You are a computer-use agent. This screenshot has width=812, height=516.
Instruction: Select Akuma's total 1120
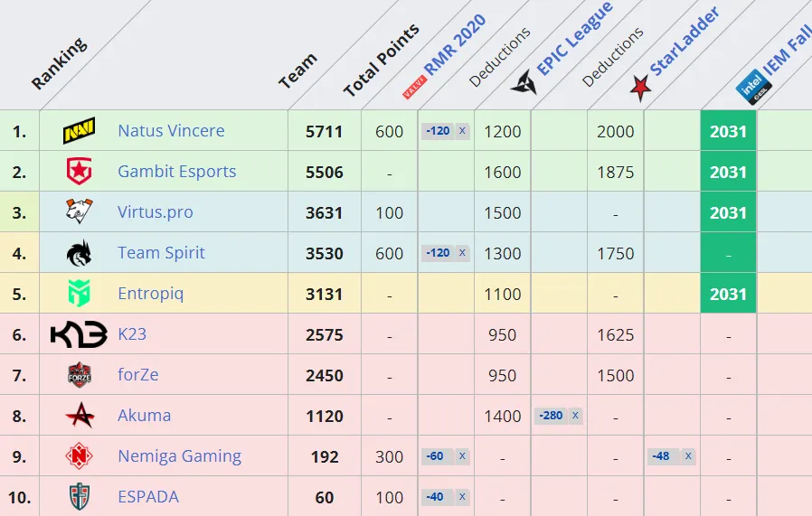click(325, 416)
